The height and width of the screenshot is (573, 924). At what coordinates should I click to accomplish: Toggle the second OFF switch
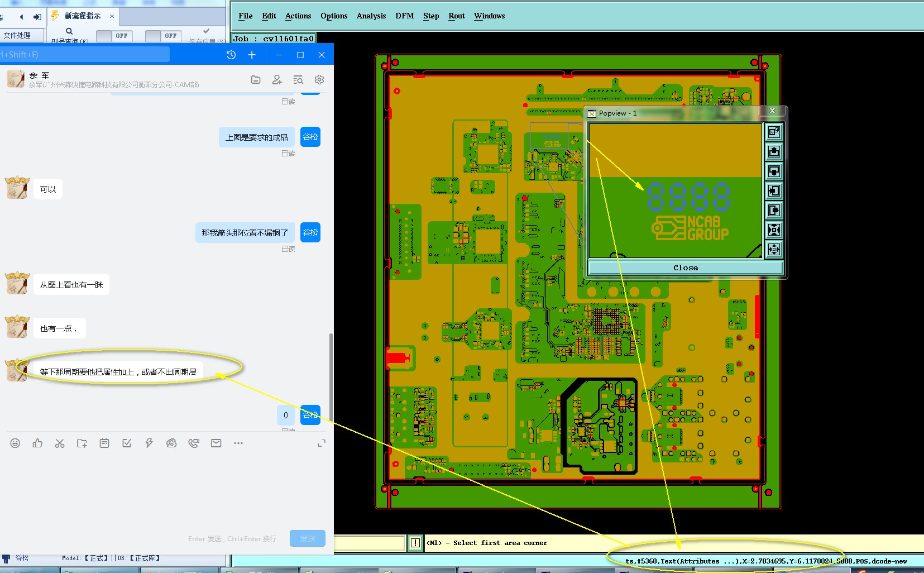(x=163, y=36)
